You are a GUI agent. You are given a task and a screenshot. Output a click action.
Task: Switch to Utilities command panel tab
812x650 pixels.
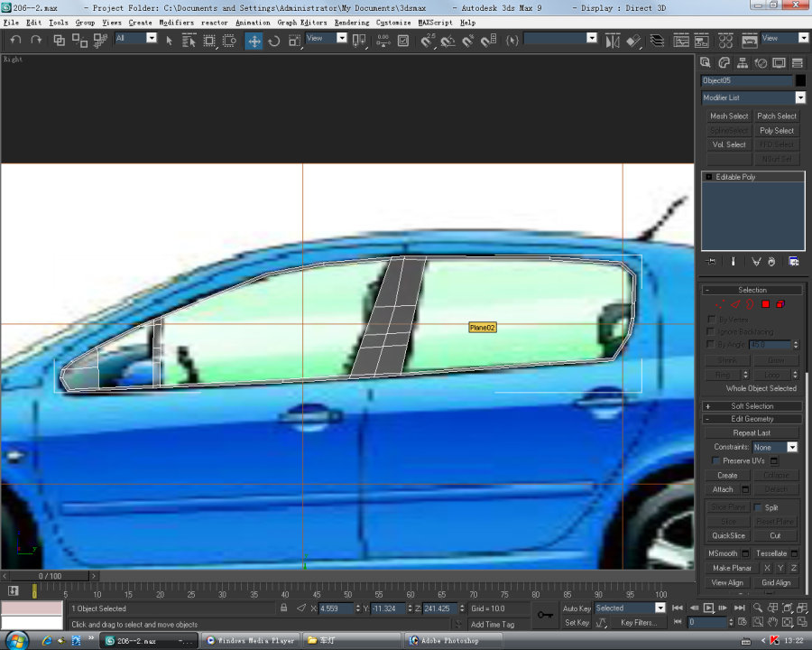[798, 62]
